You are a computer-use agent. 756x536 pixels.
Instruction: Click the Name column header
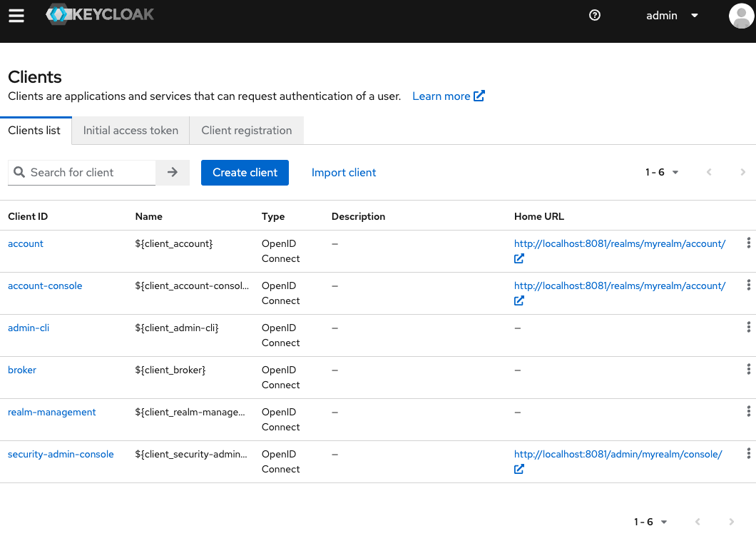click(148, 217)
